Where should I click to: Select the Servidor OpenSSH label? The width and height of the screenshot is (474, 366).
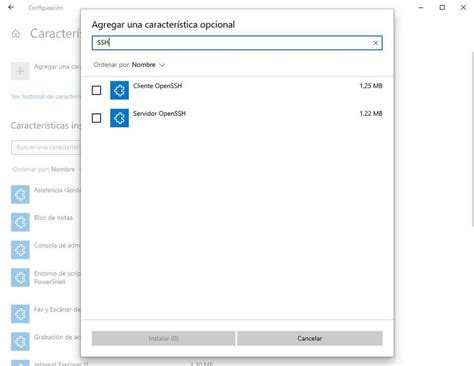159,113
